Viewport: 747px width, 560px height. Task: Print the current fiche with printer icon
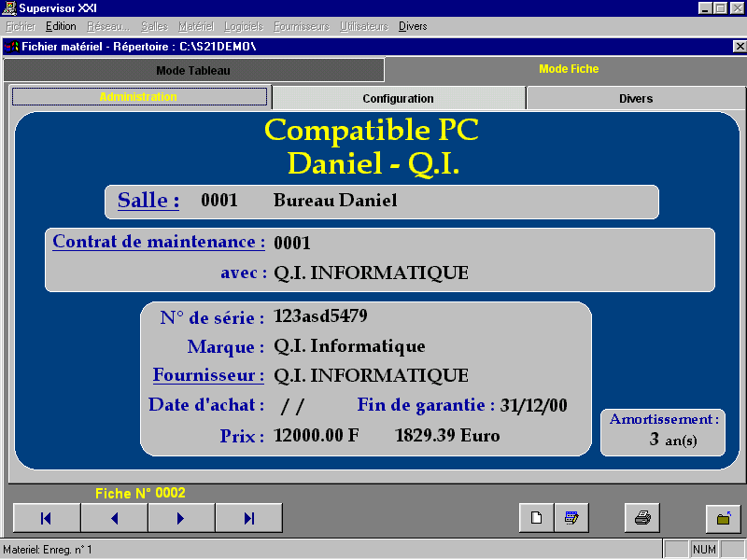pos(642,518)
